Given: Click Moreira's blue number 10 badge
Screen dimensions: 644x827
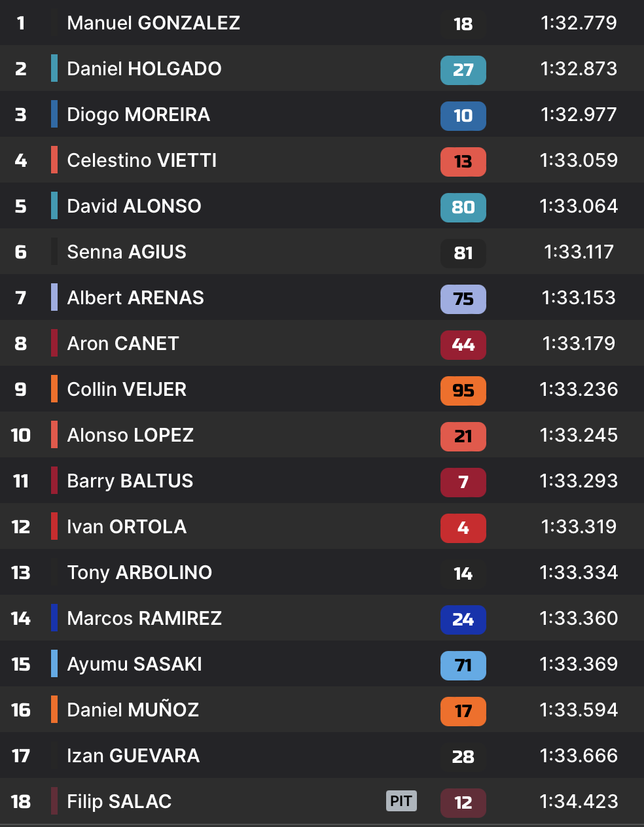Looking at the screenshot, I should pos(463,116).
